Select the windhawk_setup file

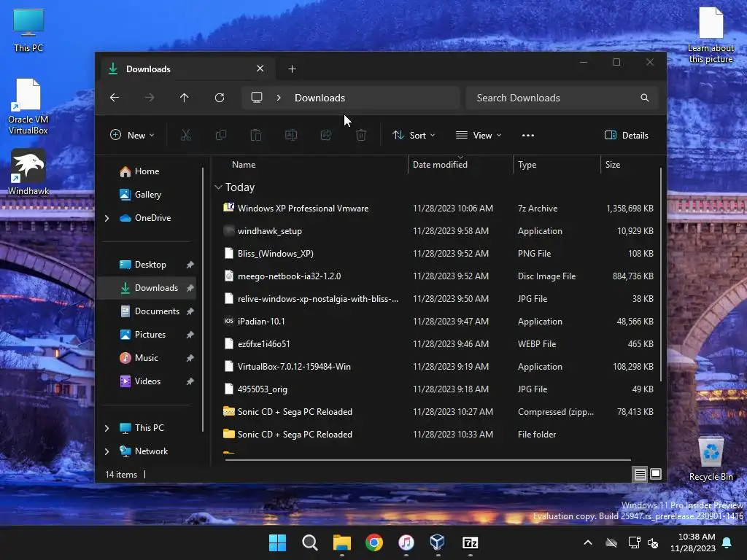pyautogui.click(x=438, y=231)
